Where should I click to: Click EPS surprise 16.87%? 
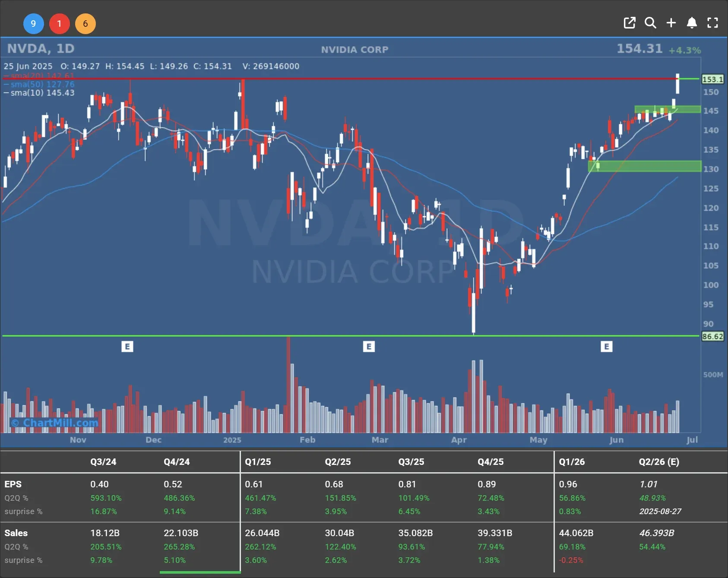coord(104,512)
